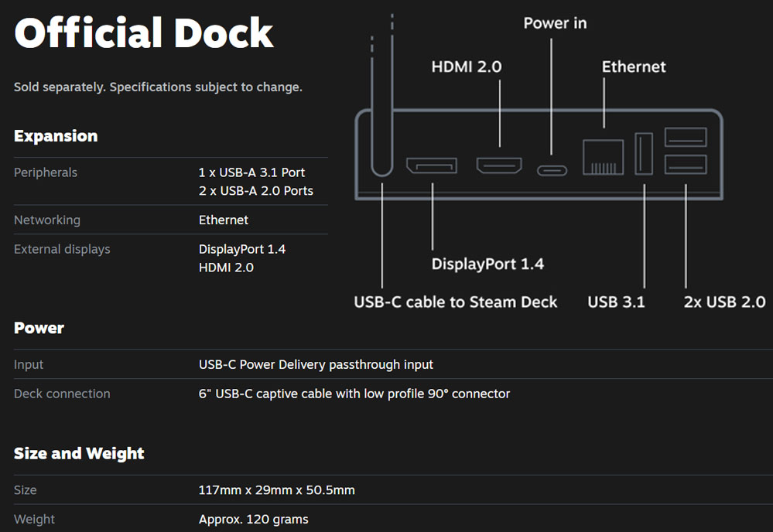This screenshot has width=773, height=532.
Task: Select the Power in label above the diagram
Action: point(554,23)
